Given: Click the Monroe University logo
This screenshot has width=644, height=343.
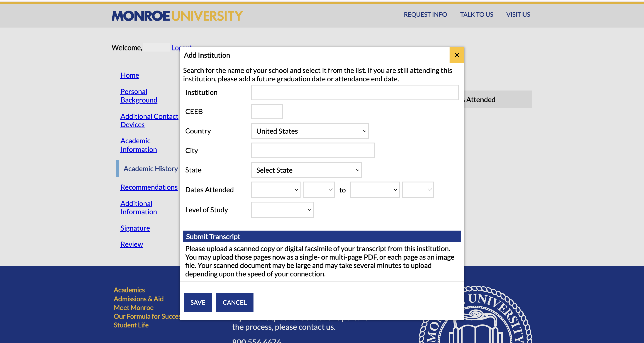Looking at the screenshot, I should click(177, 16).
